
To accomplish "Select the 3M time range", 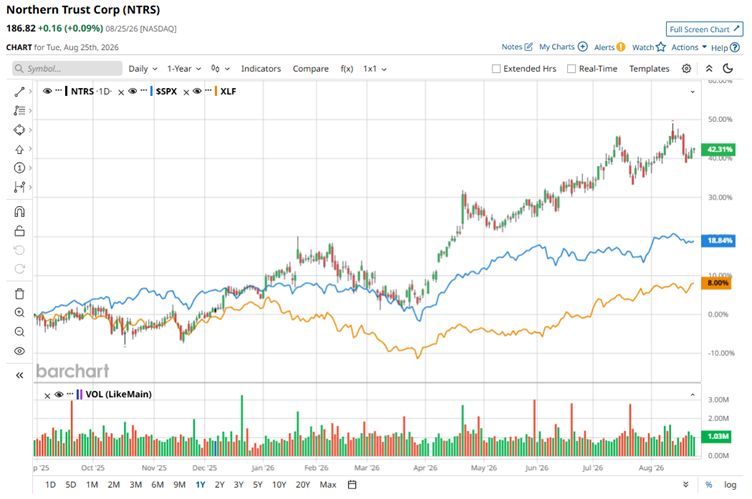I will pyautogui.click(x=136, y=485).
